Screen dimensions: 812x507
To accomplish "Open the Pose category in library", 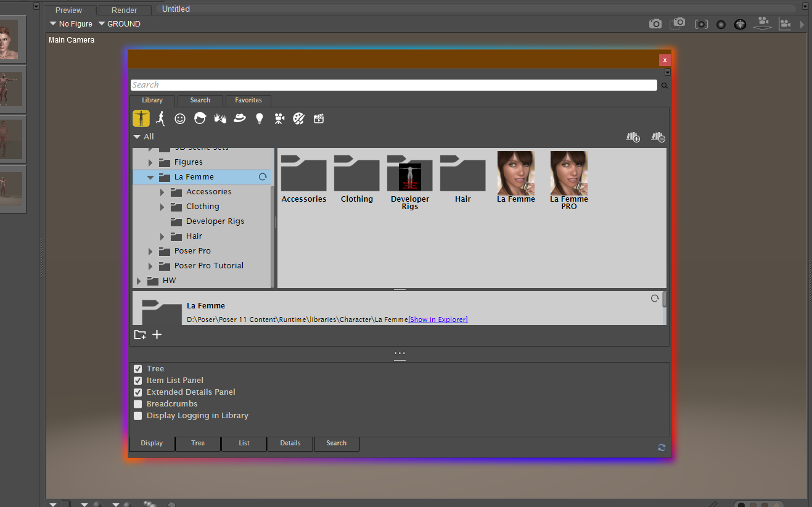I will (x=161, y=118).
